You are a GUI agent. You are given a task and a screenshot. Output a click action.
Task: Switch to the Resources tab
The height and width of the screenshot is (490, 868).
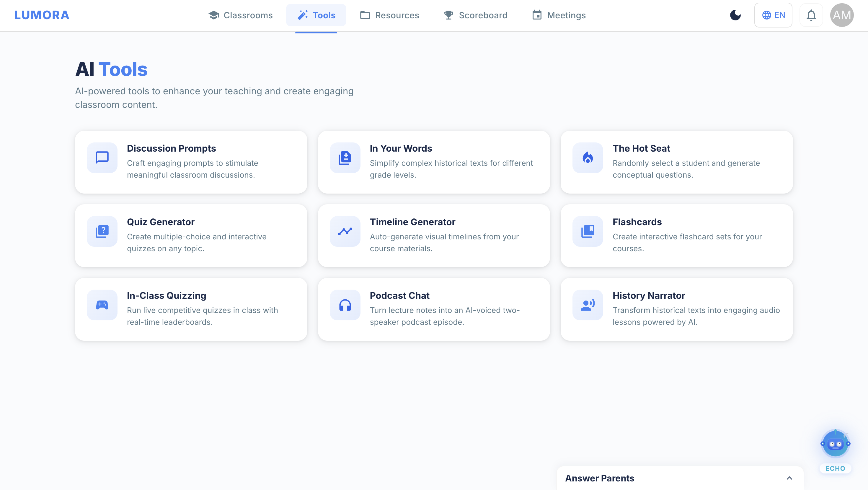tap(389, 15)
